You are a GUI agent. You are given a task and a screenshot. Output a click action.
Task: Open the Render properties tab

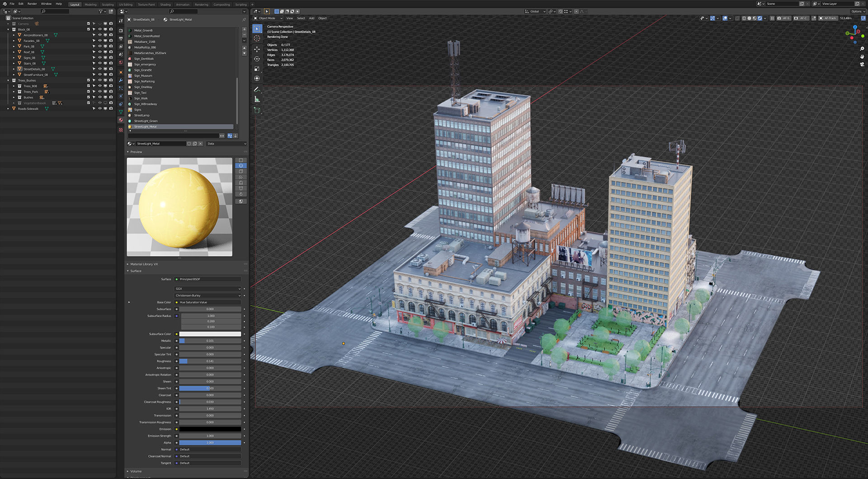[x=121, y=30]
